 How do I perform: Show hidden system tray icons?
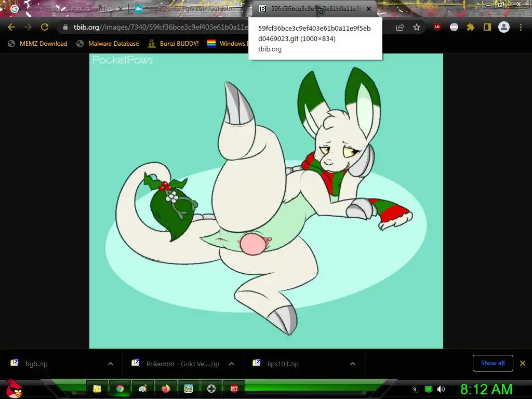pos(415,389)
